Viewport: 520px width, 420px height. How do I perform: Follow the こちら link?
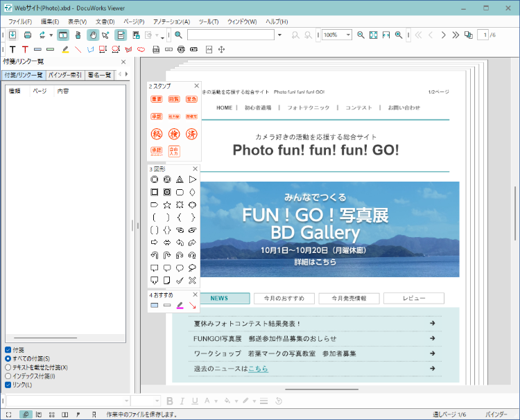tap(258, 368)
